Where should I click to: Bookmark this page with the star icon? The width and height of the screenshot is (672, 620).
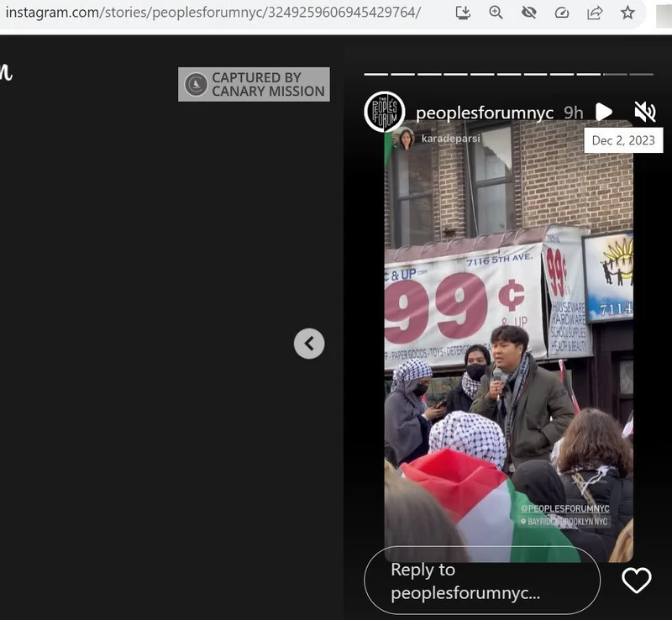click(627, 13)
